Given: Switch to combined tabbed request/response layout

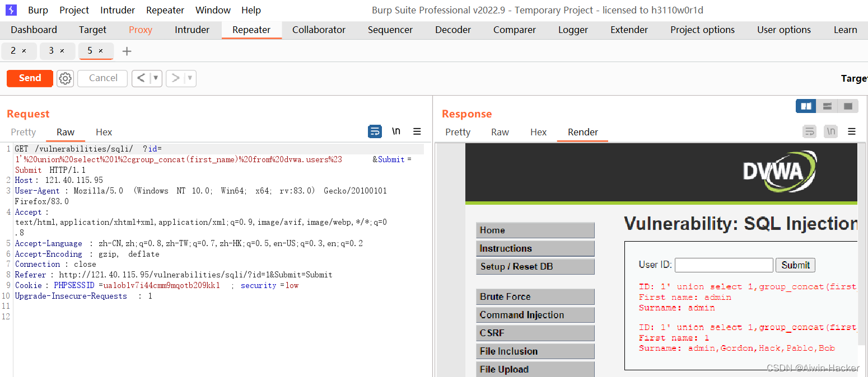Looking at the screenshot, I should point(848,106).
